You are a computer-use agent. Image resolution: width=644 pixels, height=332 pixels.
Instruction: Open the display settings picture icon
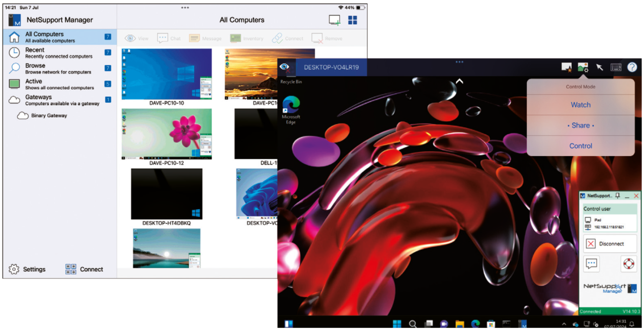click(583, 68)
